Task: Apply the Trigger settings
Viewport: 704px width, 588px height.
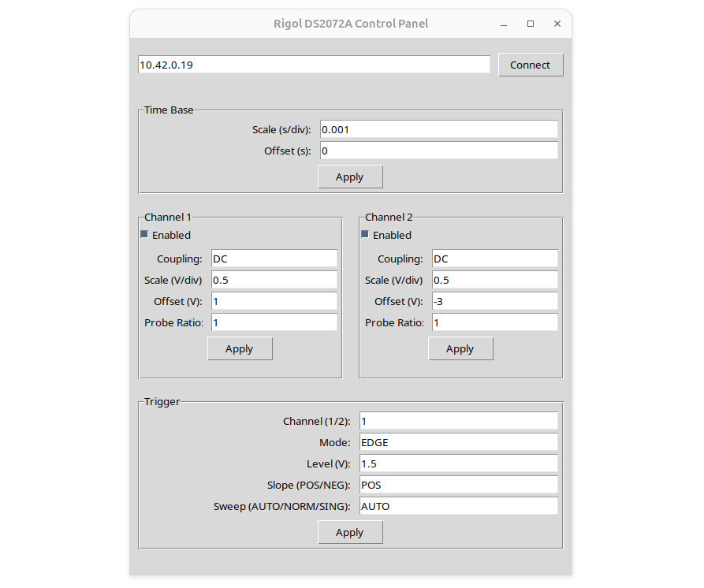Action: coord(350,532)
